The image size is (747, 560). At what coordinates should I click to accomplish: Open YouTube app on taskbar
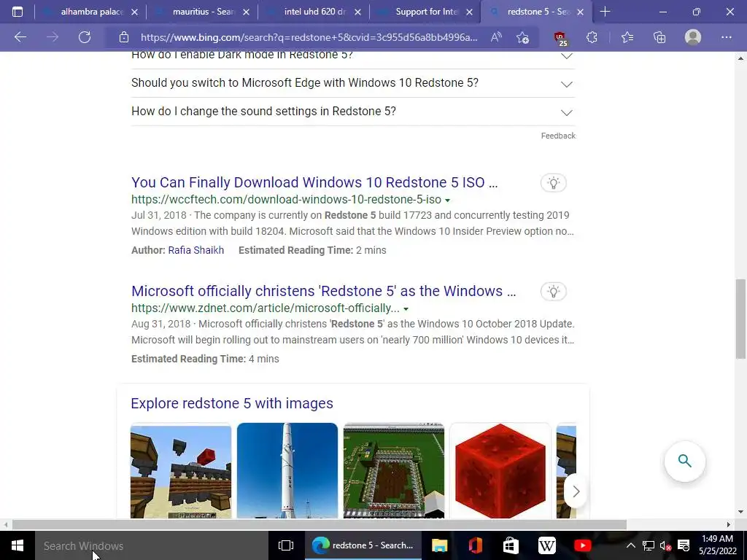(x=582, y=545)
